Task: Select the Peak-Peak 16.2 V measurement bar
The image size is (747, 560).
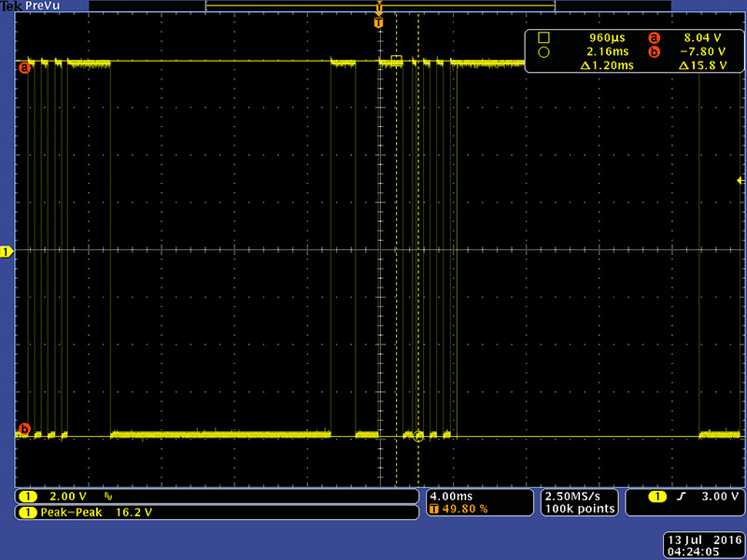Action: pos(217,512)
